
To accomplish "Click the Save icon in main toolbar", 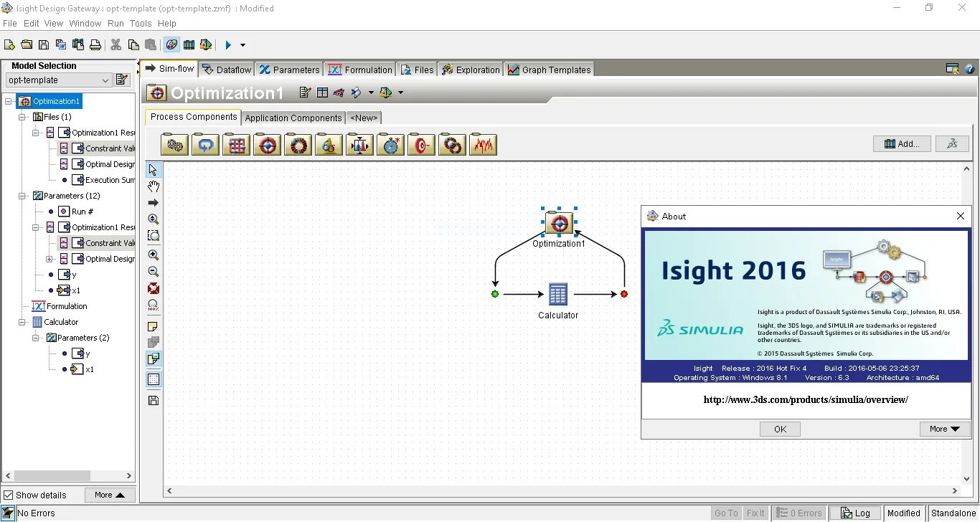I will point(44,44).
